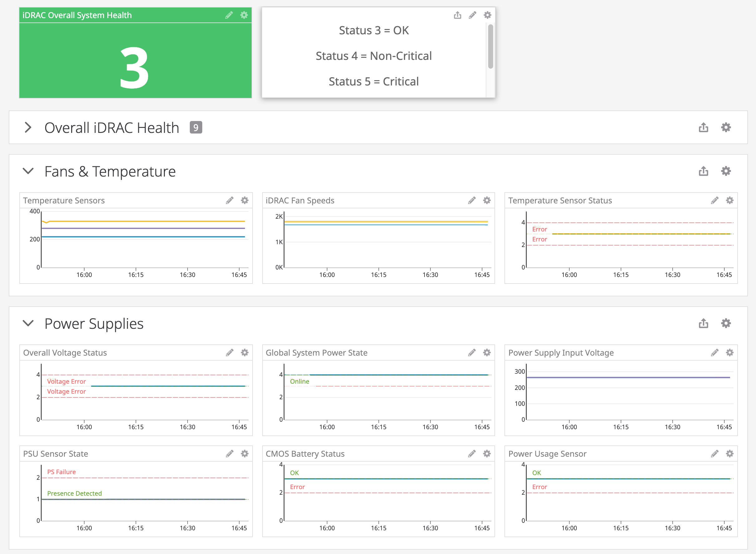This screenshot has width=756, height=554.
Task: Open settings for the CMOS Battery Status panel
Action: click(x=487, y=453)
